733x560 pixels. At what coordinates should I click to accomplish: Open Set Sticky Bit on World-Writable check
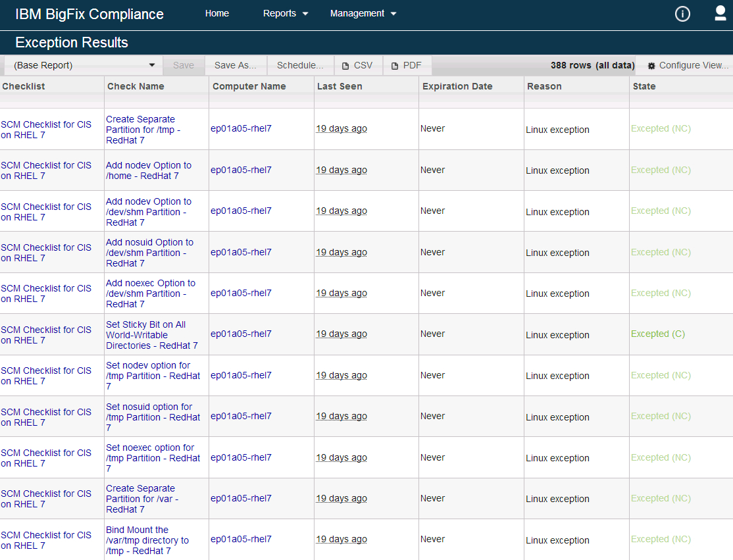click(152, 335)
